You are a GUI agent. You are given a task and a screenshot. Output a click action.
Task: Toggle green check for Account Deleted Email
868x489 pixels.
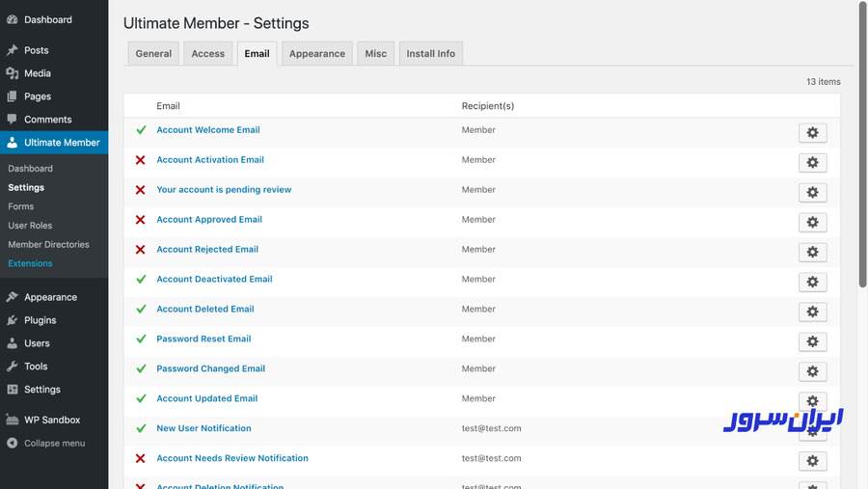141,309
